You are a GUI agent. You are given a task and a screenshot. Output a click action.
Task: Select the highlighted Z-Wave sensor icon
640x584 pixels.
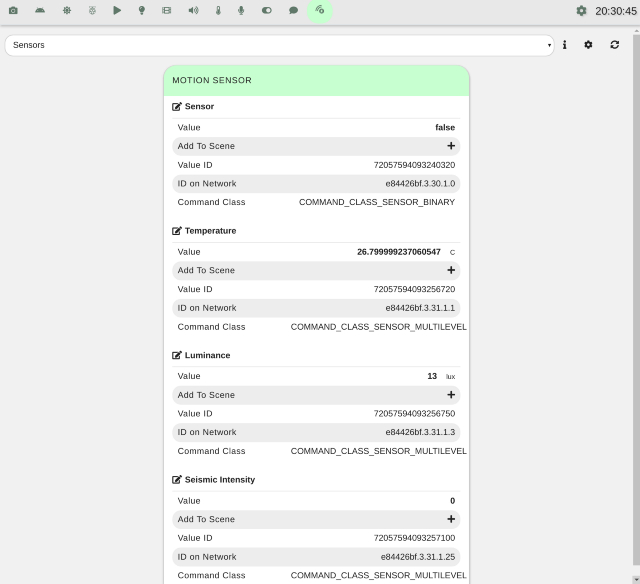(x=320, y=10)
